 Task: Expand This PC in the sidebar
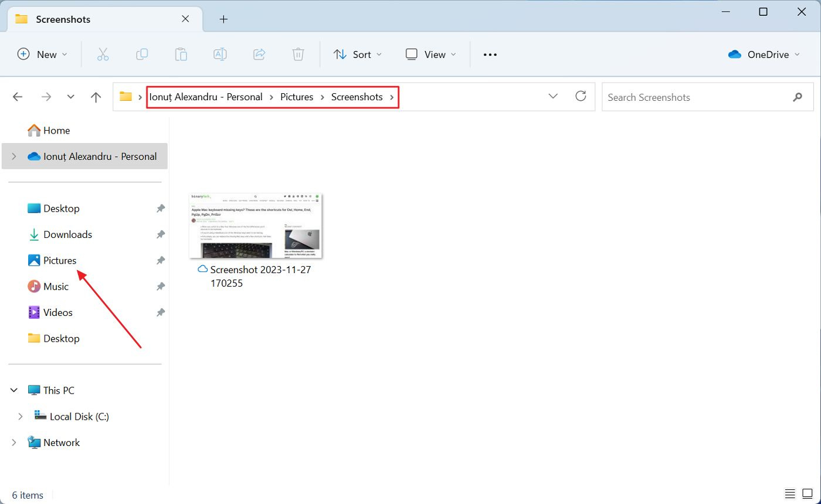coord(13,390)
